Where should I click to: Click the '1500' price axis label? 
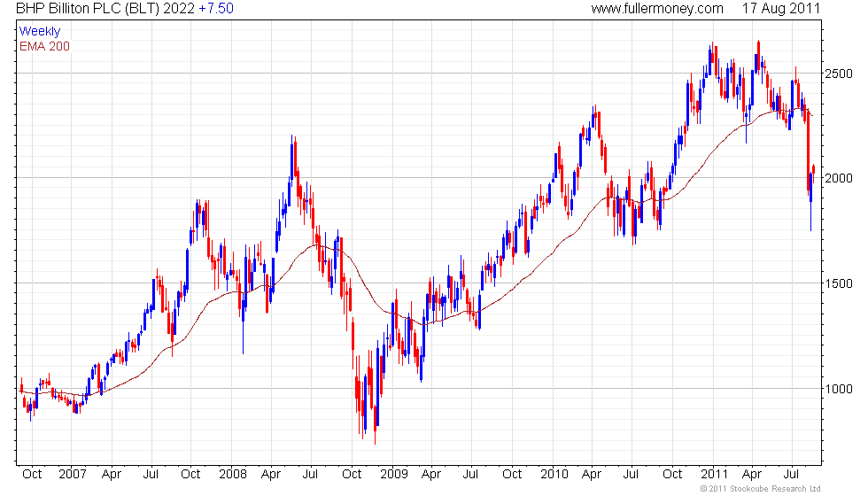click(838, 283)
